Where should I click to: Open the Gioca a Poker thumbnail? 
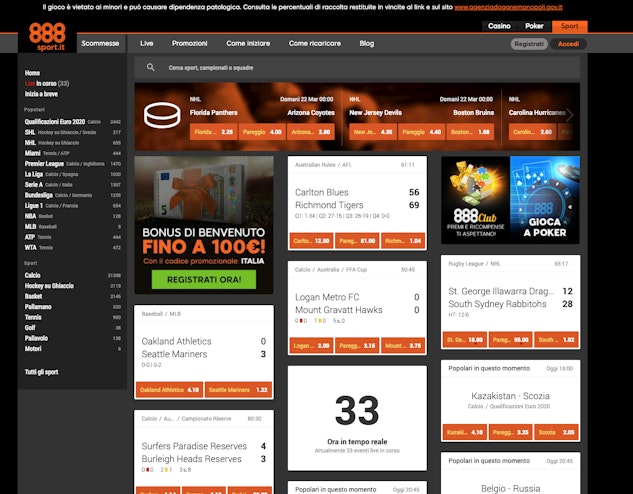(x=545, y=200)
